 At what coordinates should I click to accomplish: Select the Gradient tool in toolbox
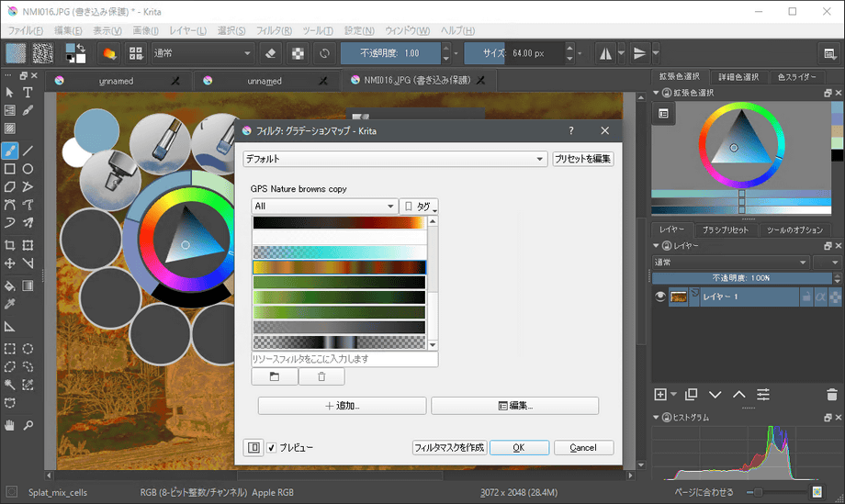pos(28,286)
